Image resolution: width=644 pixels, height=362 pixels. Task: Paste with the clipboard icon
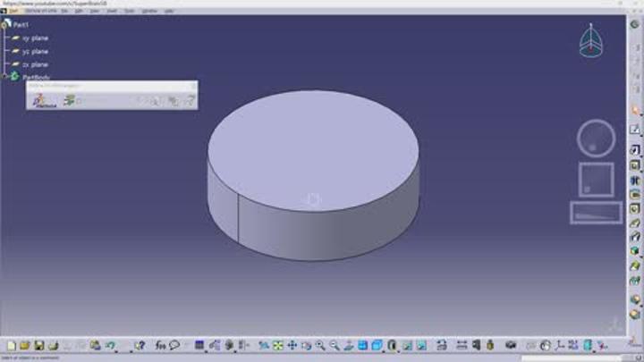coord(96,346)
